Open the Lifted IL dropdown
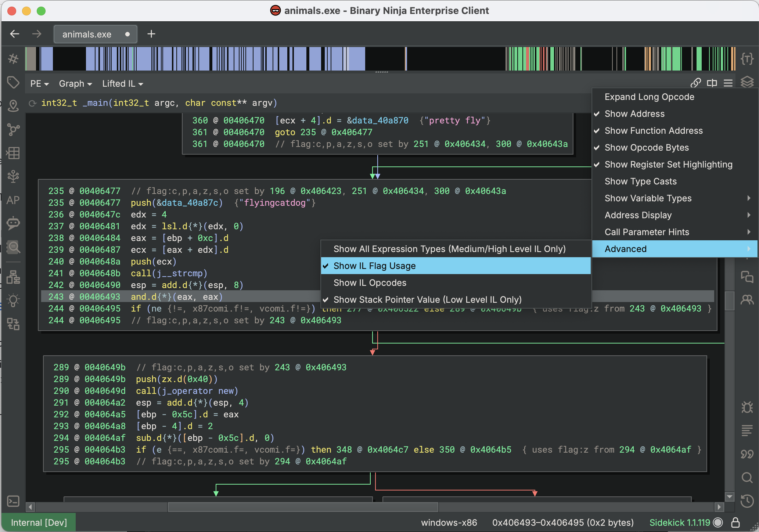This screenshot has height=532, width=759. [122, 83]
